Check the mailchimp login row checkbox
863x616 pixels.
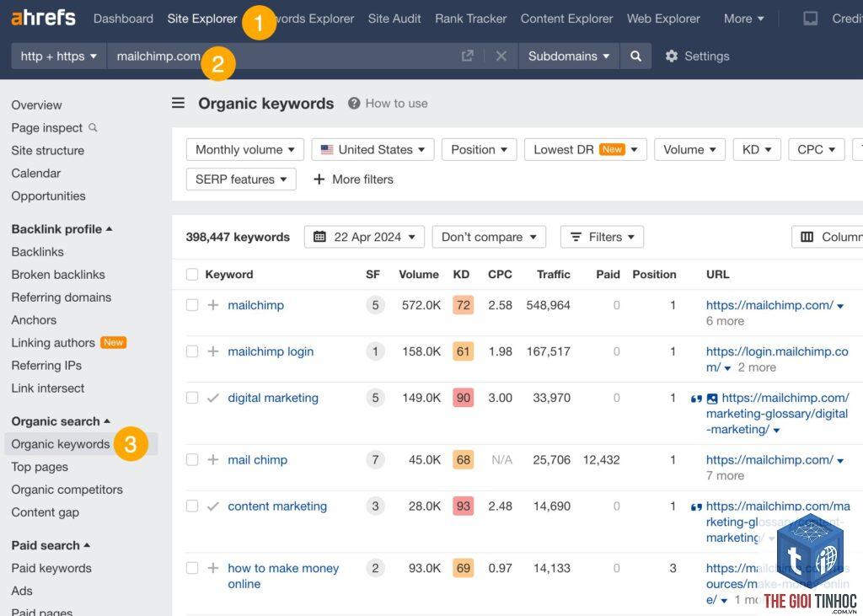click(x=192, y=351)
